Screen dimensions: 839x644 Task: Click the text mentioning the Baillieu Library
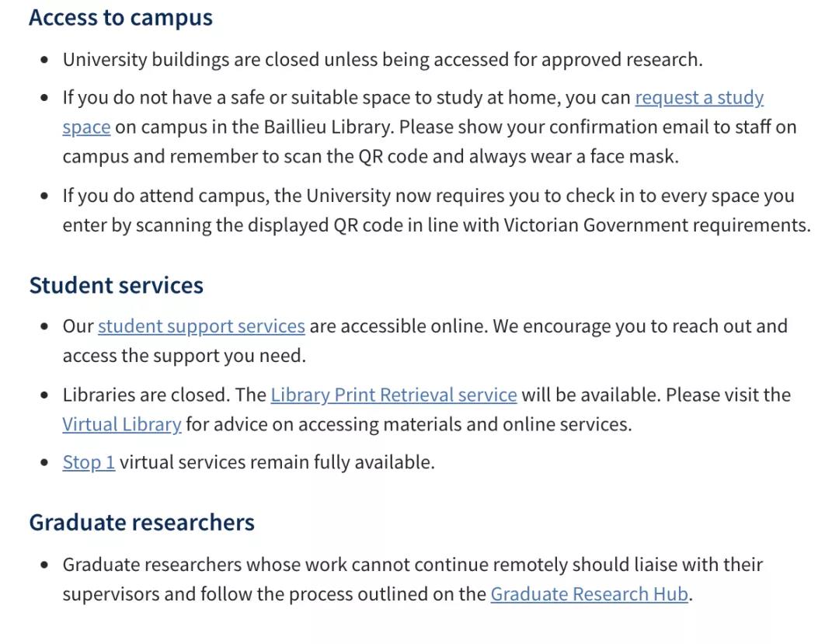coord(254,127)
